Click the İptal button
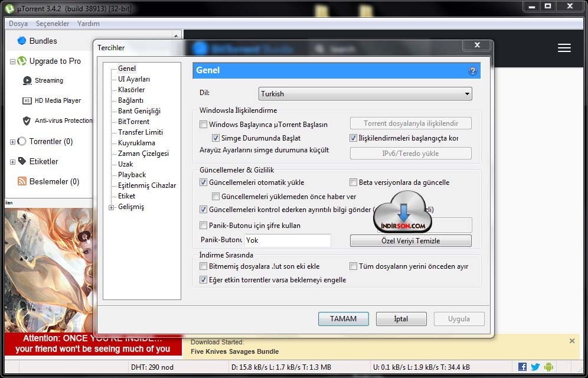Image resolution: width=588 pixels, height=378 pixels. point(401,319)
